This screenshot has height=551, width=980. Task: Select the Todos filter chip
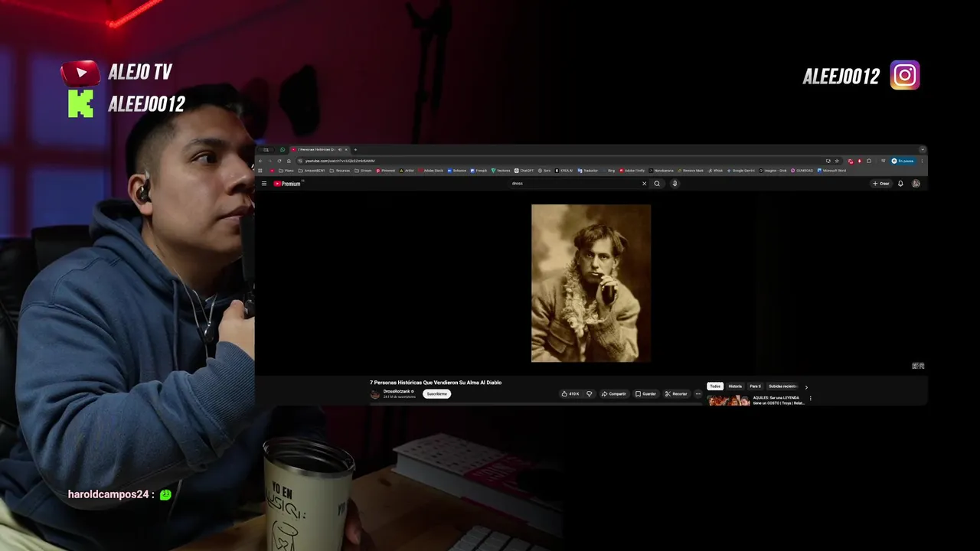(715, 386)
